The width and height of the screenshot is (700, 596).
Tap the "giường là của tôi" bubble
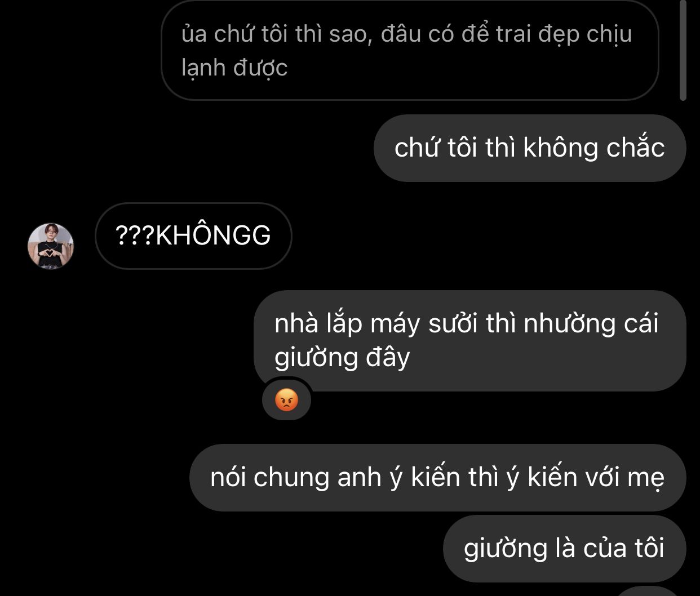coord(564,549)
